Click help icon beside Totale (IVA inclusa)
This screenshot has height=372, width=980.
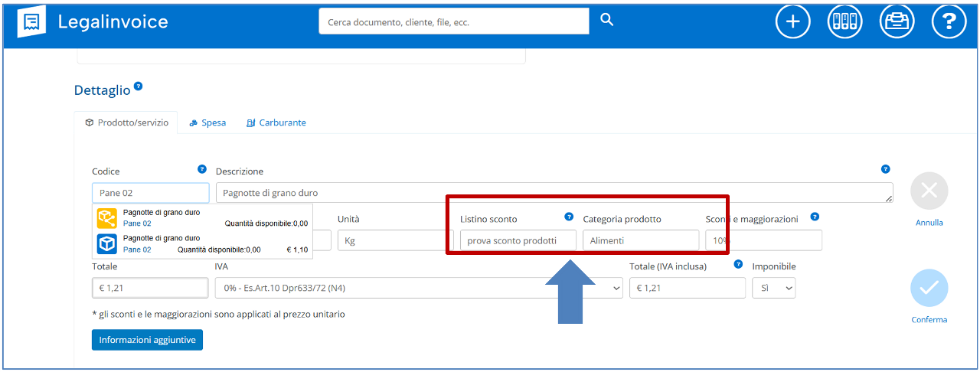(738, 264)
